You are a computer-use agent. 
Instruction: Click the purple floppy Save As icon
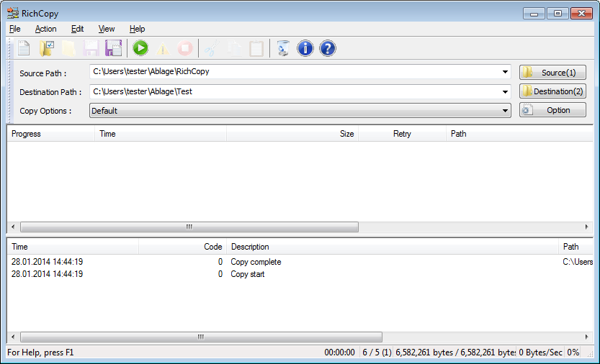coord(113,49)
